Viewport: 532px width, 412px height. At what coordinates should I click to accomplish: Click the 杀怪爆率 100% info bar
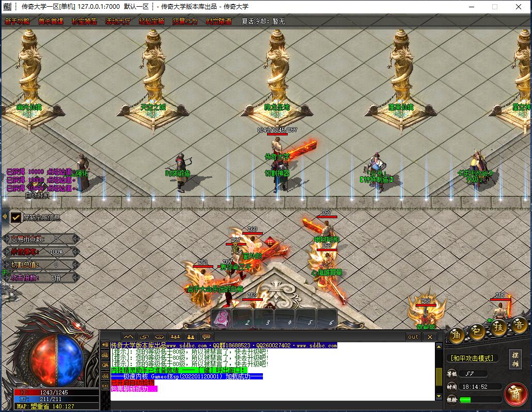click(x=41, y=252)
